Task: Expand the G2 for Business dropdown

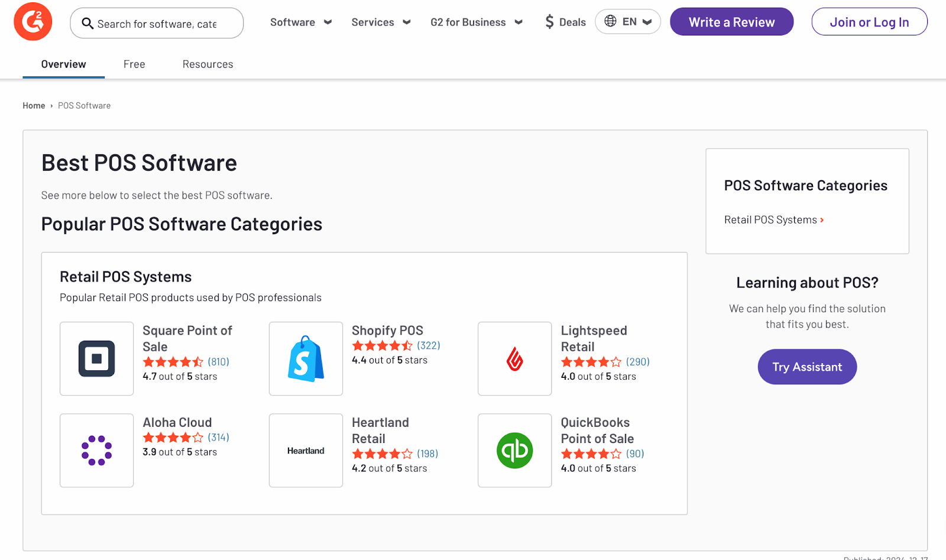Action: [477, 22]
